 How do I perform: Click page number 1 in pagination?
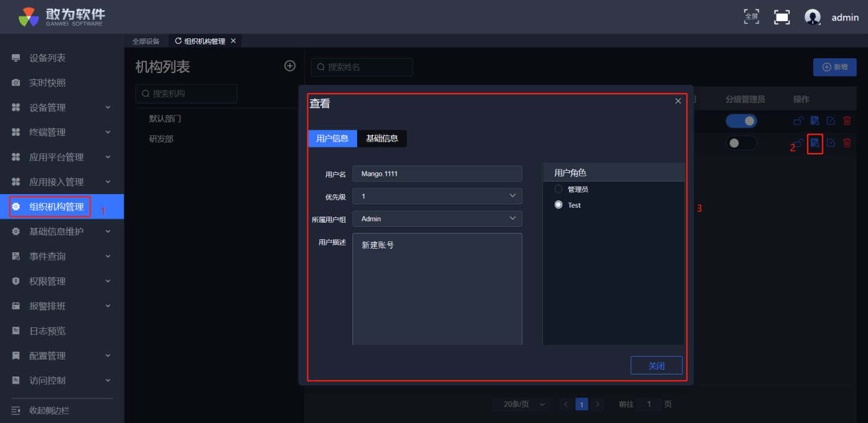[x=582, y=404]
